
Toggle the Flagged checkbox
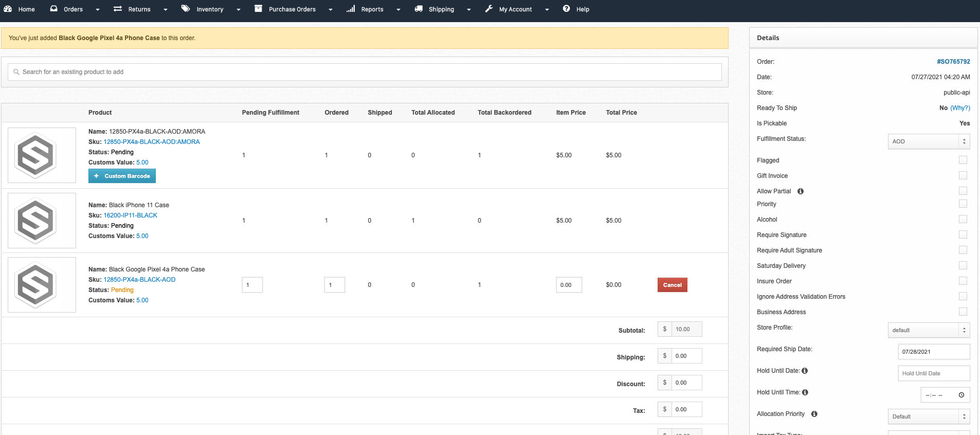coord(963,160)
